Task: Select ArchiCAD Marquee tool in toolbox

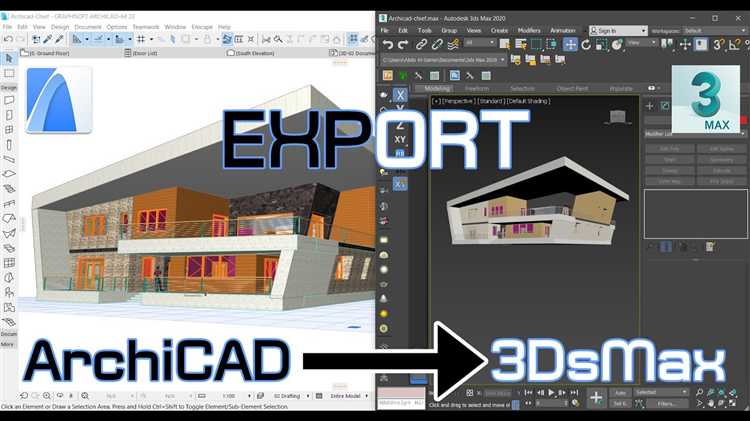Action: click(x=9, y=73)
